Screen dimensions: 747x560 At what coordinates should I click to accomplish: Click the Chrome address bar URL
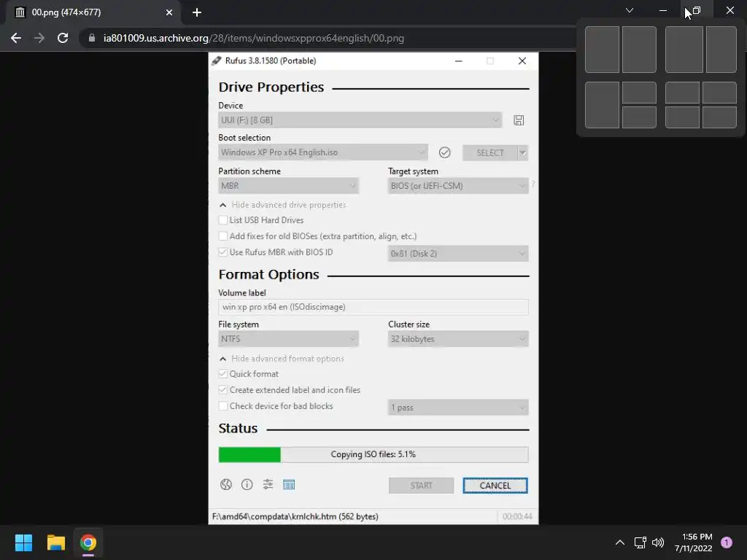pos(253,38)
